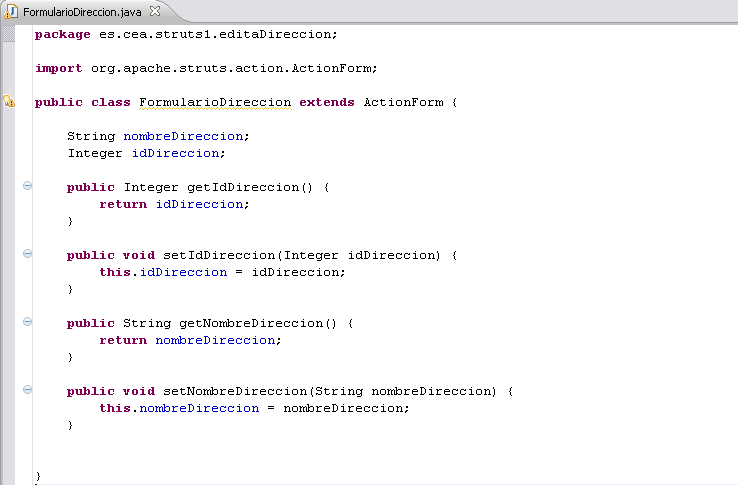Click the warning marker beside the class declaration

pos(9,101)
